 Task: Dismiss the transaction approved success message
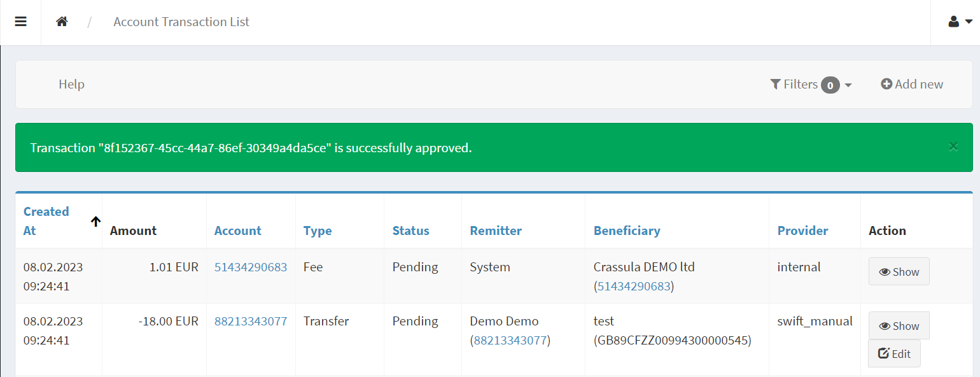point(953,146)
